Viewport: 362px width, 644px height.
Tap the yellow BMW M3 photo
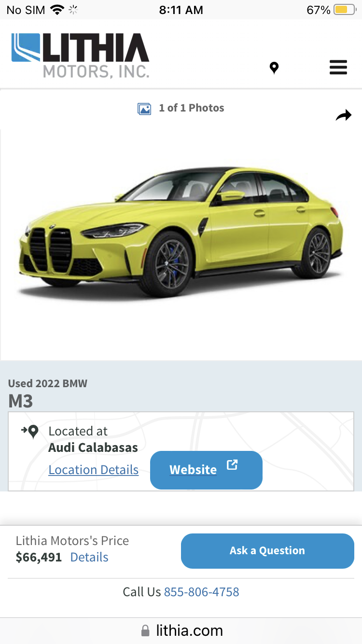click(x=181, y=232)
